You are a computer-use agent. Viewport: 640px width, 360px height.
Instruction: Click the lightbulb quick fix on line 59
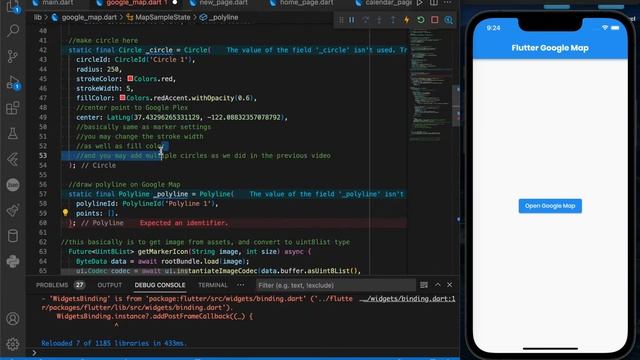65,213
